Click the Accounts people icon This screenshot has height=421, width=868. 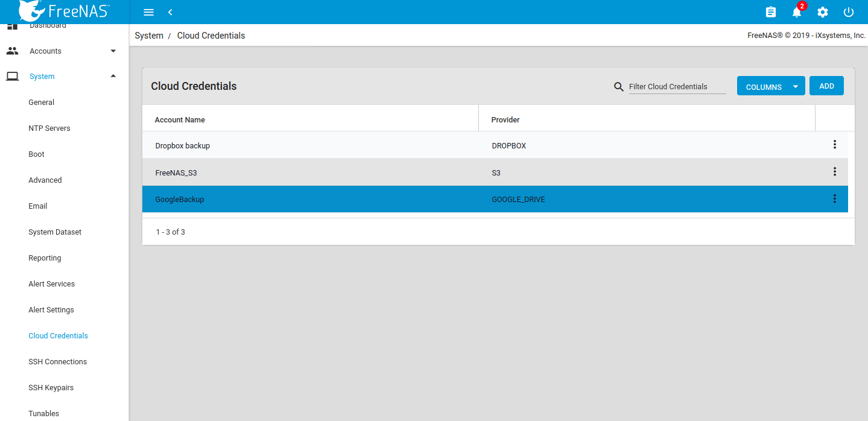(12, 51)
